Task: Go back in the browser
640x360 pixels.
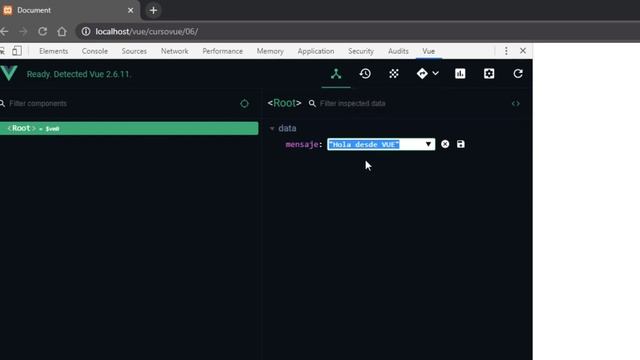Action: coord(4,31)
